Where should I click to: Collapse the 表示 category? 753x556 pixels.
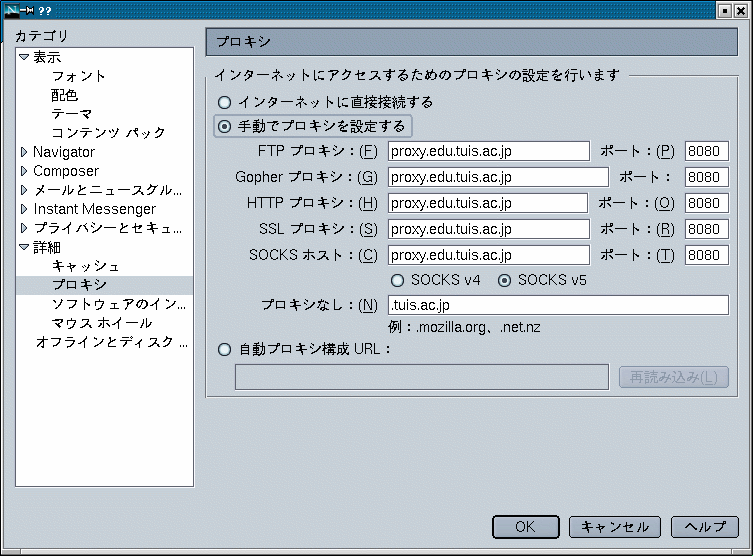tap(24, 57)
